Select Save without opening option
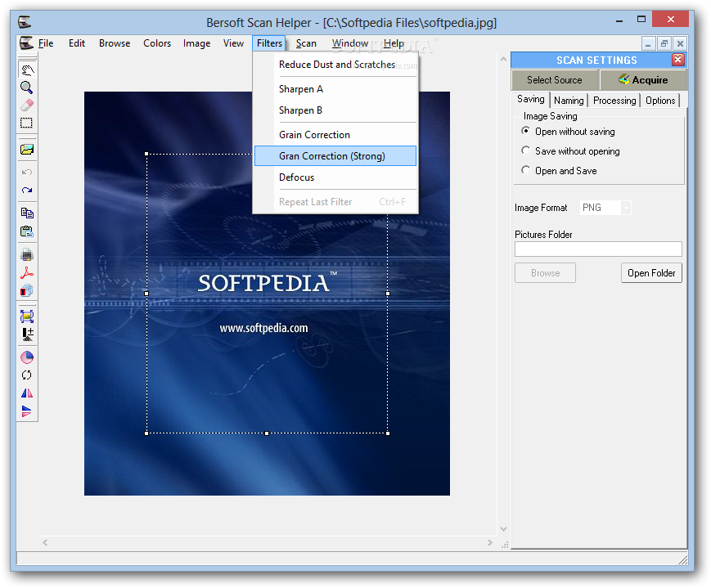Screen dimensions: 711x588 pos(571,151)
